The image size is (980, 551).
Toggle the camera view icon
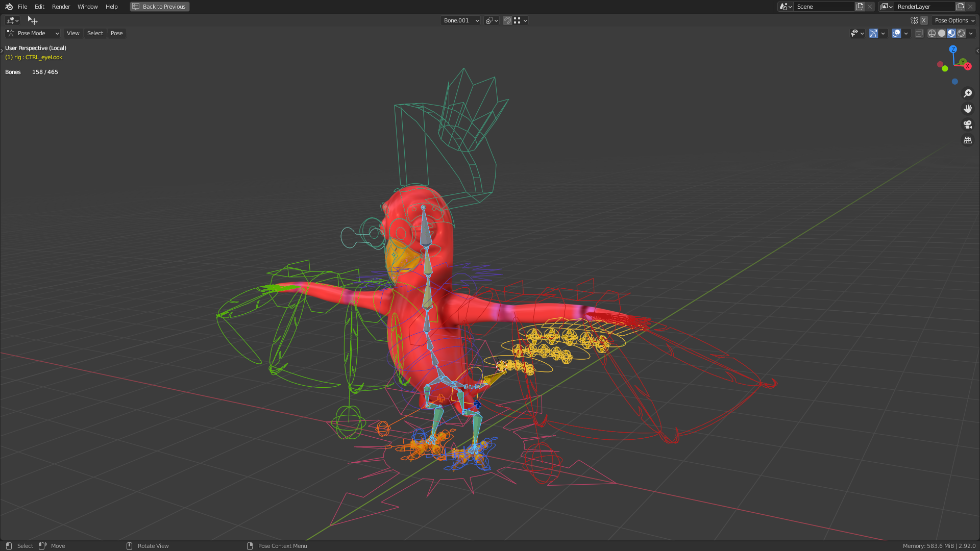tap(967, 124)
